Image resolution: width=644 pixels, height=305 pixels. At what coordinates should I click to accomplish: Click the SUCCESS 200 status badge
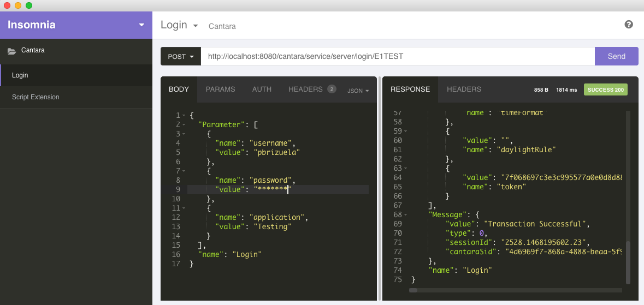[x=605, y=89]
